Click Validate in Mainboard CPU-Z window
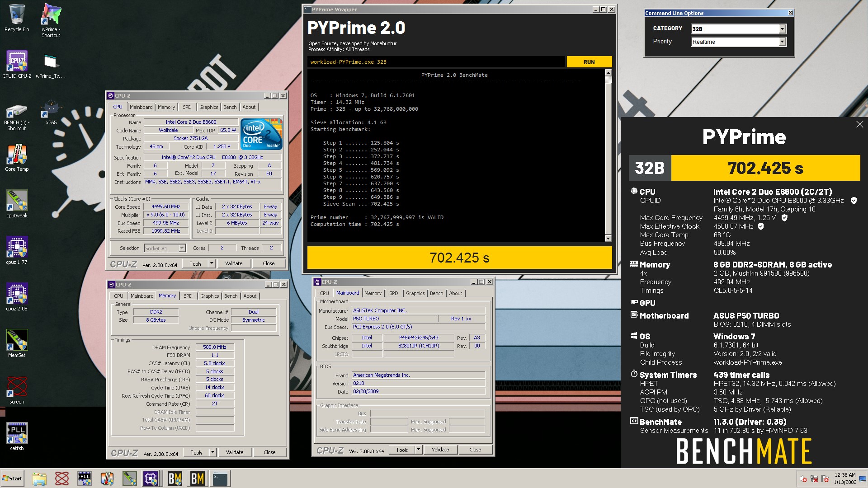 (x=440, y=450)
